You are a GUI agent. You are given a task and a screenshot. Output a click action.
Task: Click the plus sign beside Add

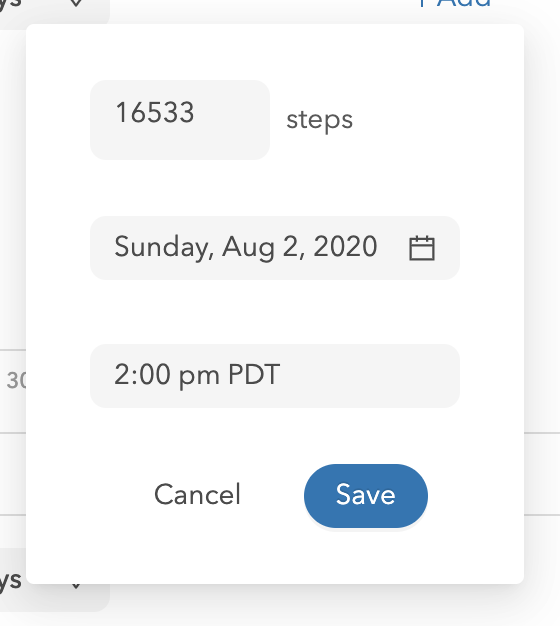pyautogui.click(x=423, y=3)
